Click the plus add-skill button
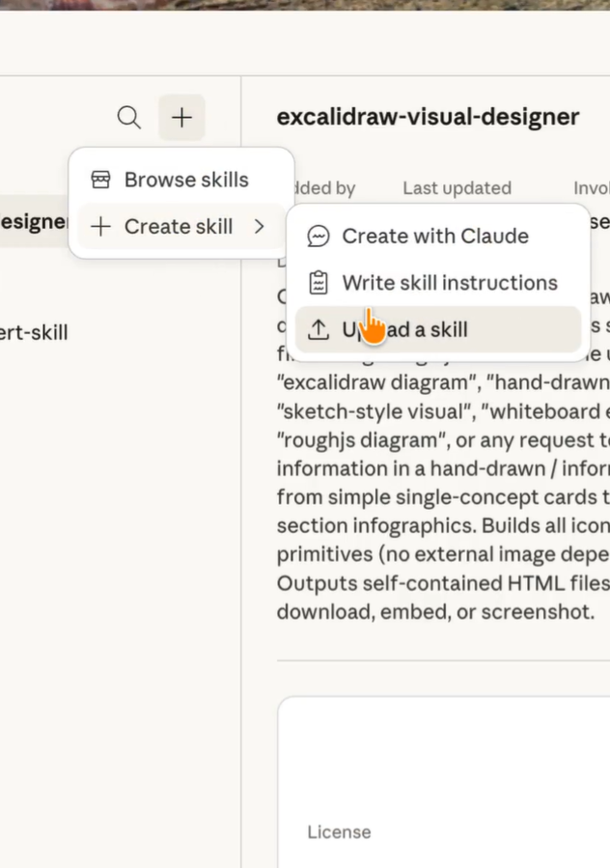This screenshot has width=610, height=868. click(181, 118)
